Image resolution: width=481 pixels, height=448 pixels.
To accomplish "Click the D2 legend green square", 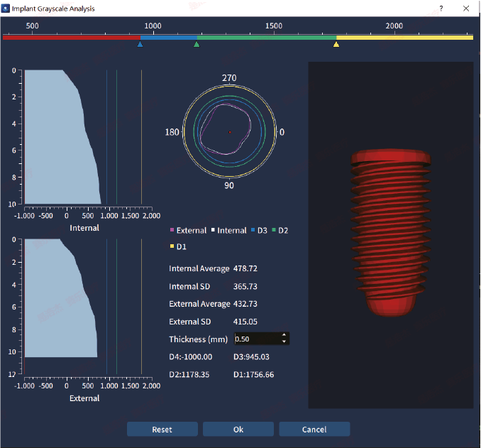I will 274,230.
